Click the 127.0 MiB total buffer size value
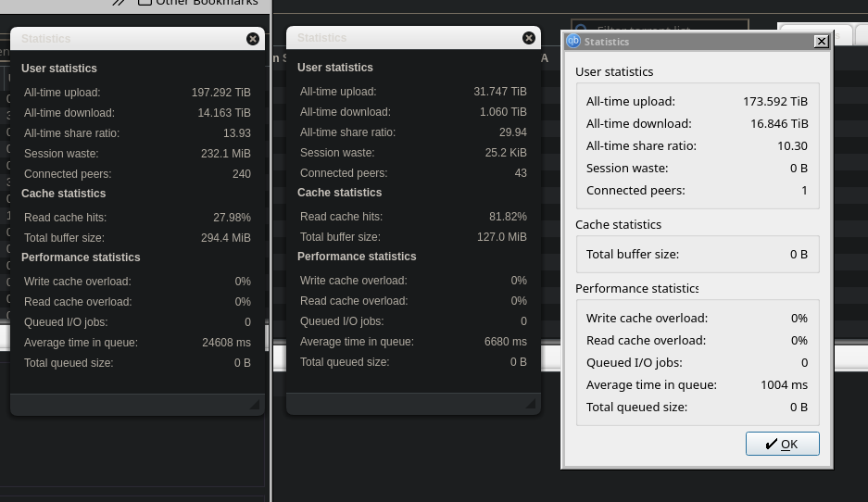This screenshot has width=868, height=502. point(502,237)
